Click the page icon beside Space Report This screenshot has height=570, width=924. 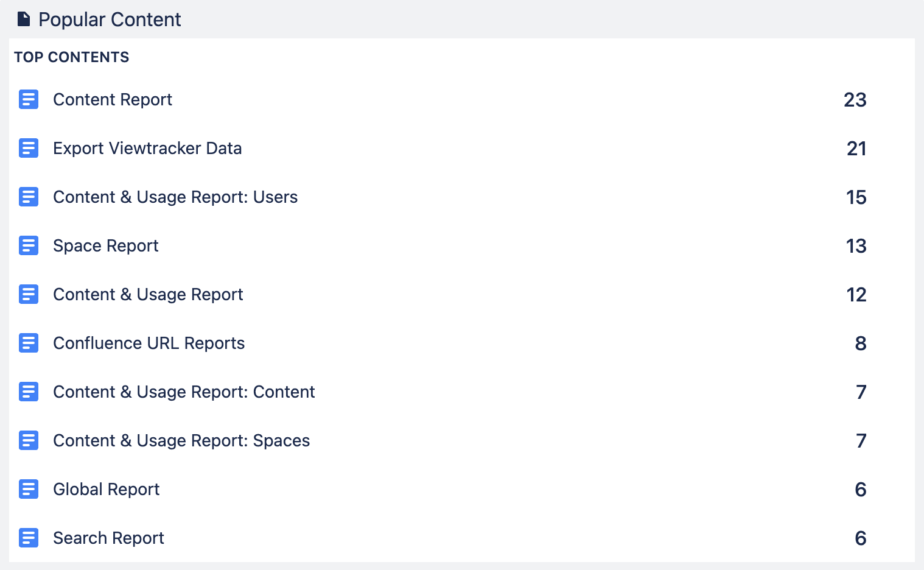[x=29, y=245]
